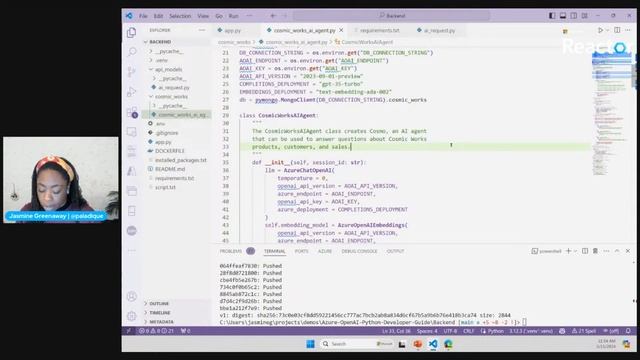Open the Selection menu
This screenshot has width=640, height=360.
coord(180,16)
